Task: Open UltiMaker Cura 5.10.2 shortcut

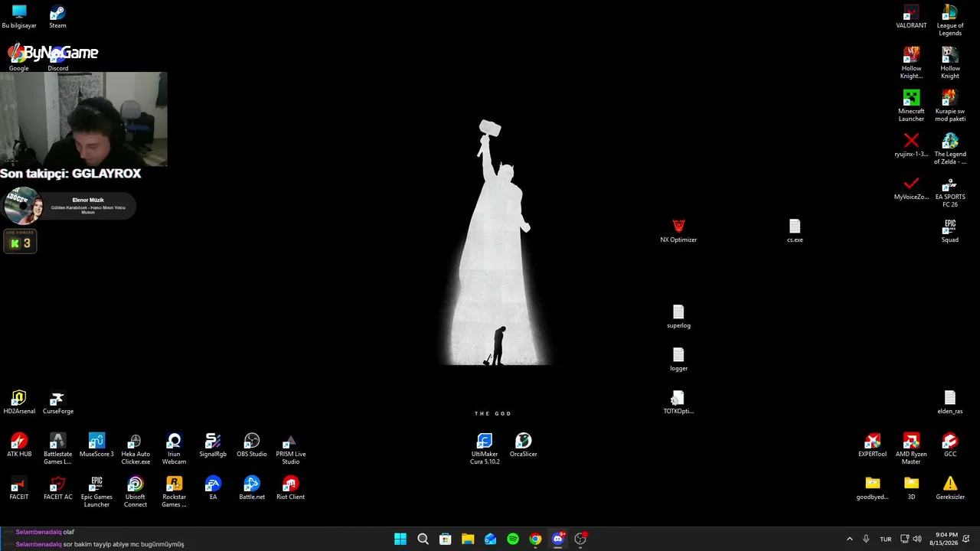Action: pos(485,449)
